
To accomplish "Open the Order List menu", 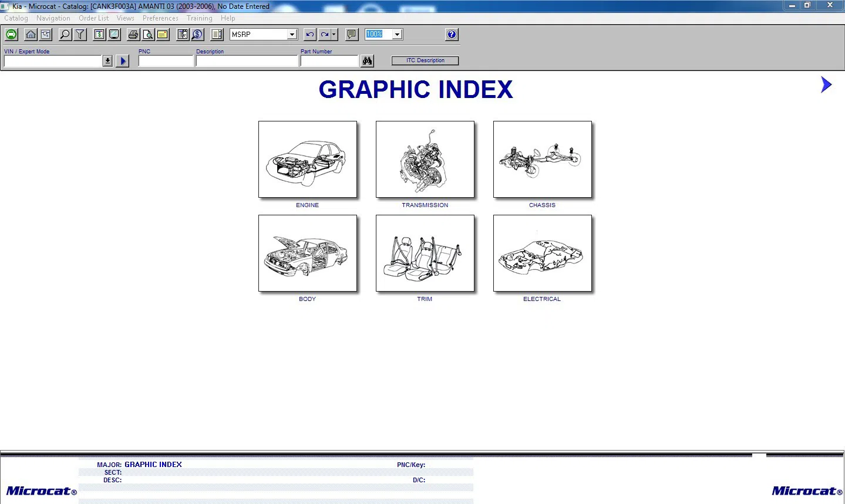I will [x=94, y=18].
